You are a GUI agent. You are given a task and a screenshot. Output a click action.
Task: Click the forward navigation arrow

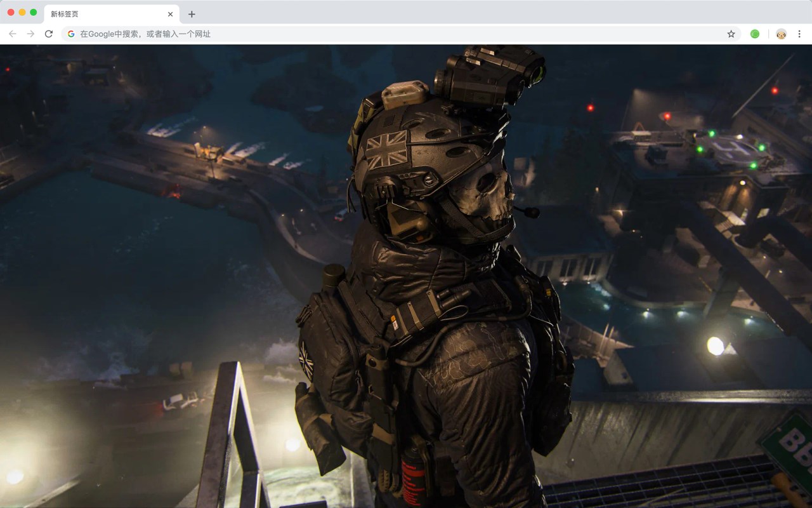pos(29,34)
